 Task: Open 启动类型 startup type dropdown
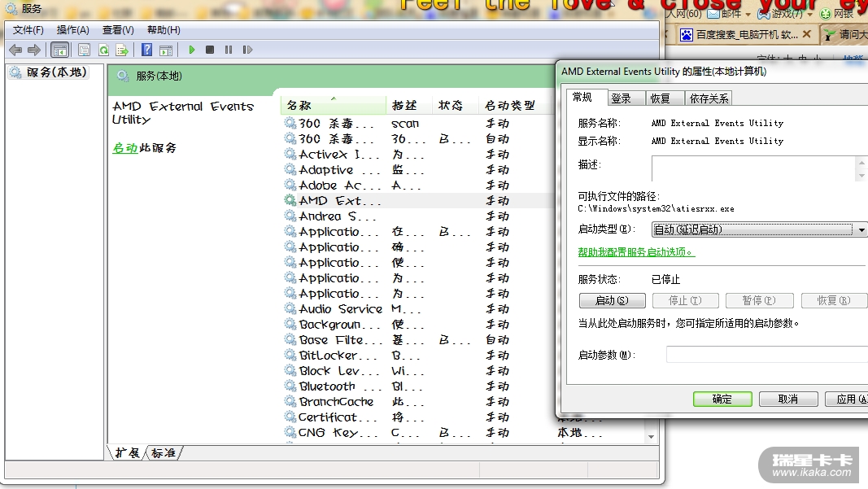coord(760,229)
